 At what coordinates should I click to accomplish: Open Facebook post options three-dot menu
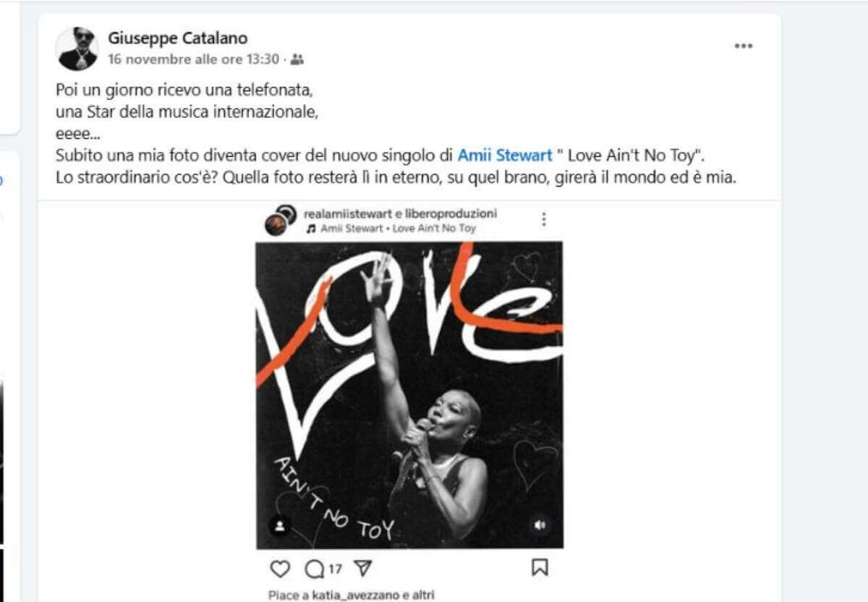(x=744, y=46)
